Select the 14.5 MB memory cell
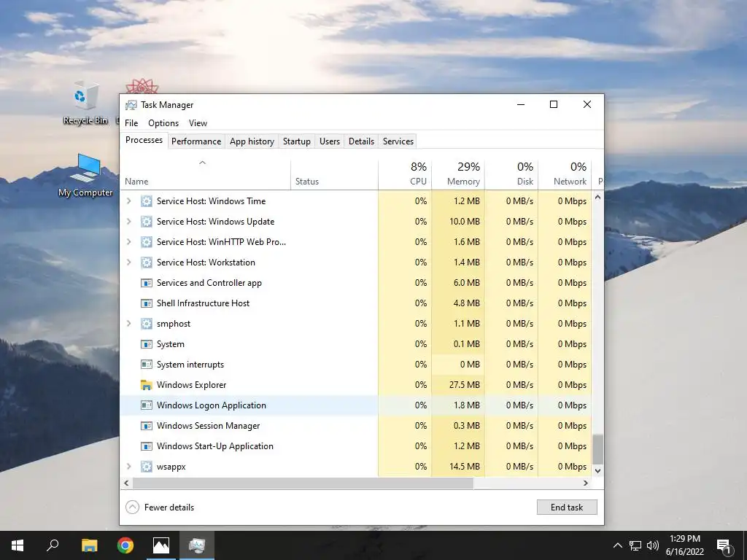Viewport: 747px width, 560px height. pyautogui.click(x=458, y=467)
